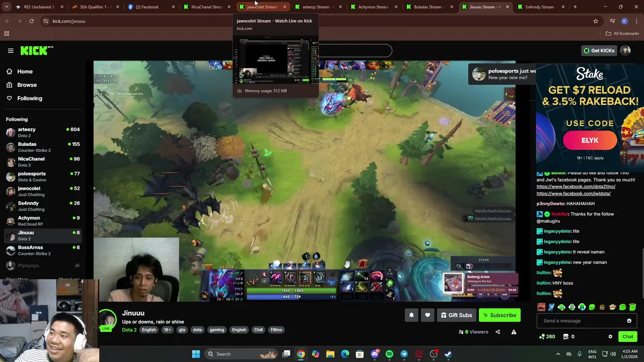The height and width of the screenshot is (362, 644).
Task: Open arteezy channel in Following list
Action: [43, 132]
